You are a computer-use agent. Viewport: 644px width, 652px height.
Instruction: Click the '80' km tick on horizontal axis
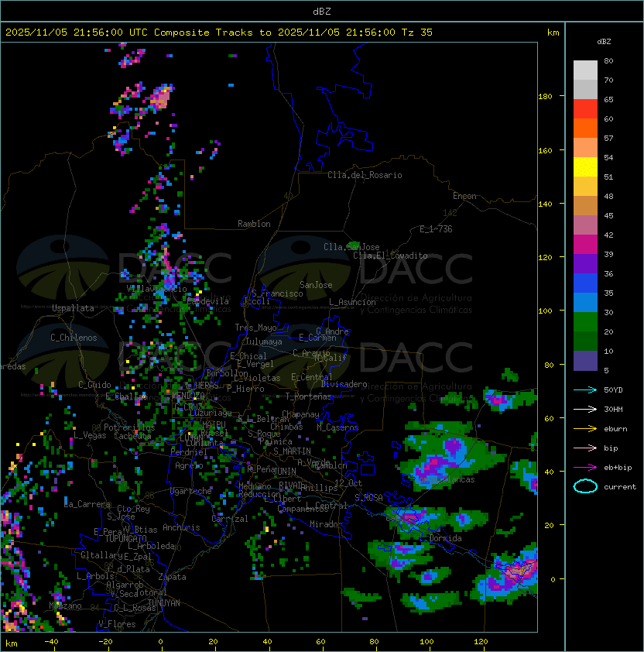point(374,642)
